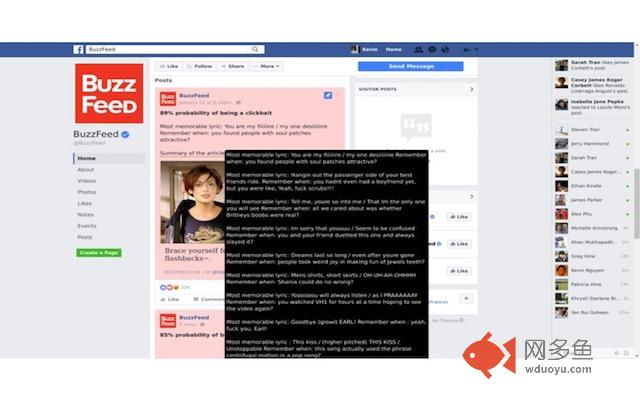Click the BuzzFeed search input field
Viewport: 640px width, 400px height.
pos(169,49)
